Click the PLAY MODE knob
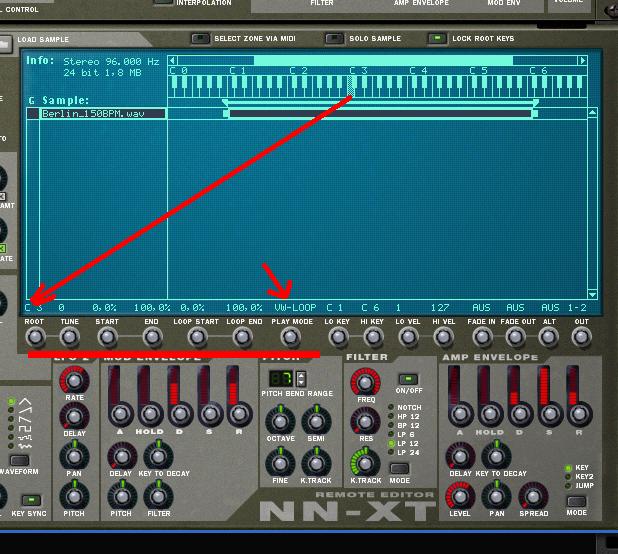Screen dimensions: 618x554 tap(290, 337)
